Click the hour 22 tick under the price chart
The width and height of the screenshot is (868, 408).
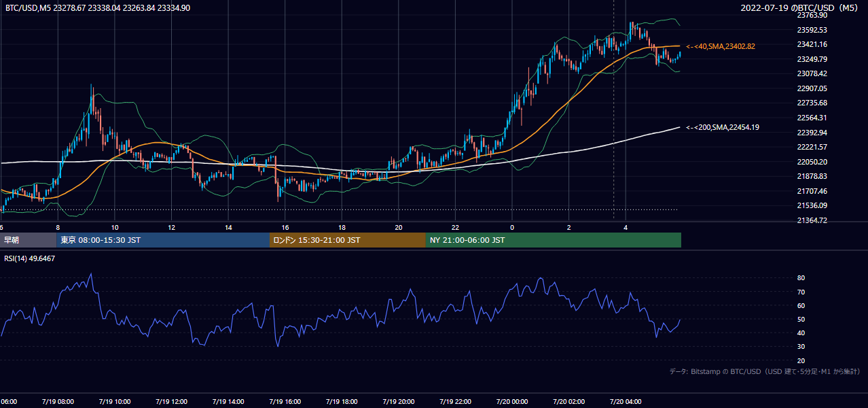click(456, 227)
